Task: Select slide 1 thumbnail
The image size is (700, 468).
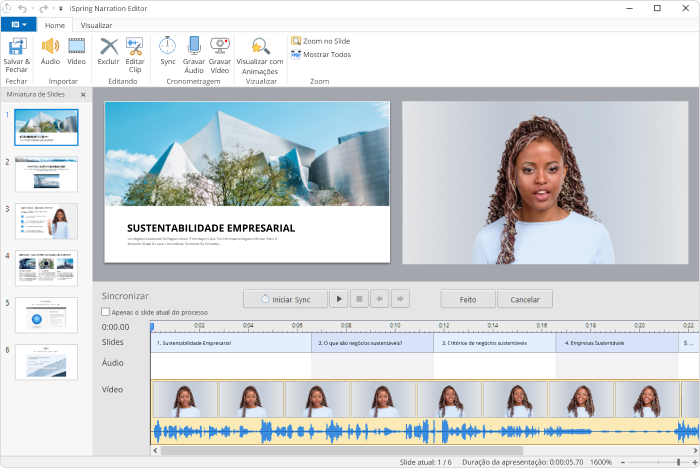Action: [x=46, y=127]
